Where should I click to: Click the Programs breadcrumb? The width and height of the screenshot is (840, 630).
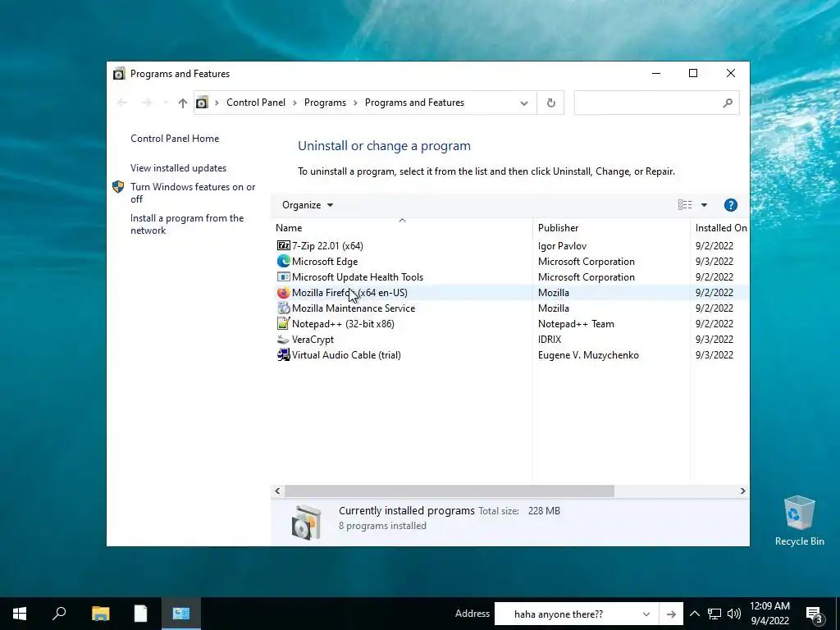[x=325, y=103]
